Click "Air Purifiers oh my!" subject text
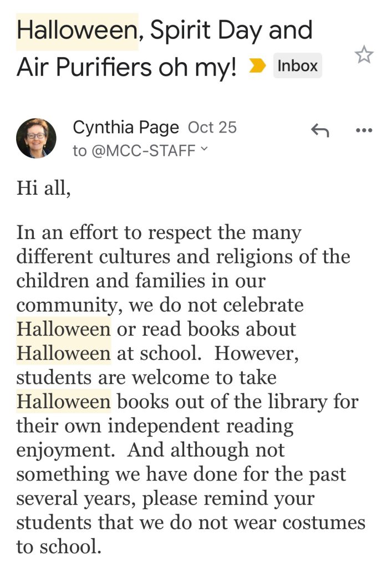Viewport: 392px width, 568px height. (x=126, y=67)
